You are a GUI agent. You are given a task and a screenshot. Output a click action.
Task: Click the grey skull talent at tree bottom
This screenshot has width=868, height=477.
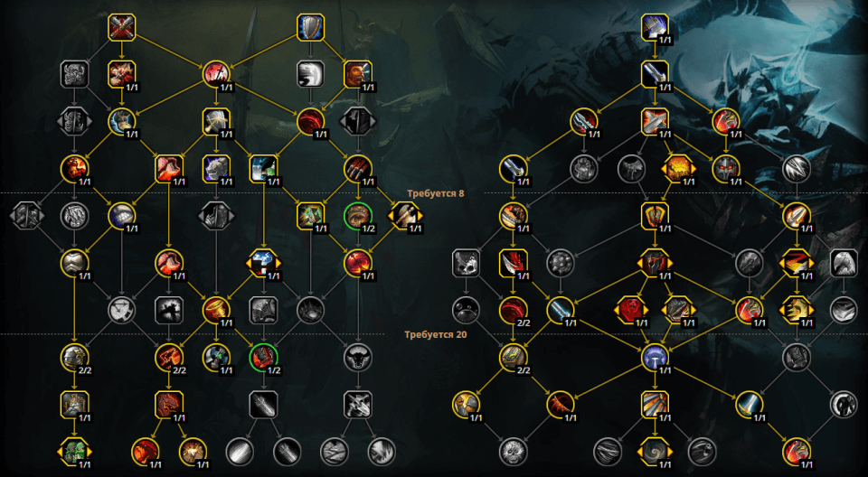click(x=514, y=451)
